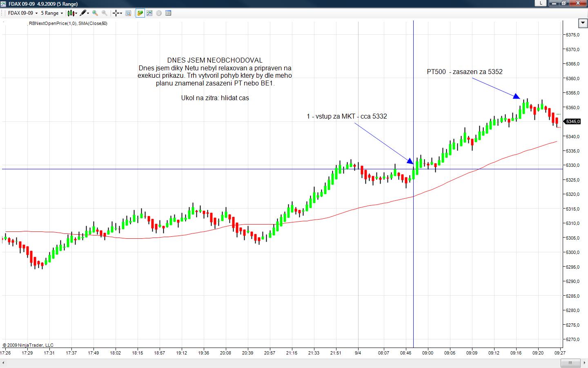Viewport: 588px width, 368px height.
Task: Select the drawing tools pen icon
Action: tap(85, 13)
